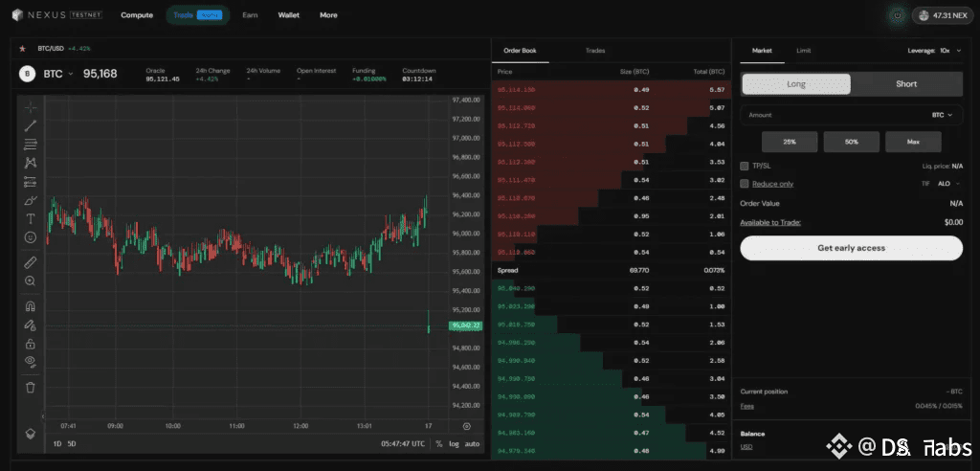
Task: Select the brush drawing tool
Action: pyautogui.click(x=30, y=200)
